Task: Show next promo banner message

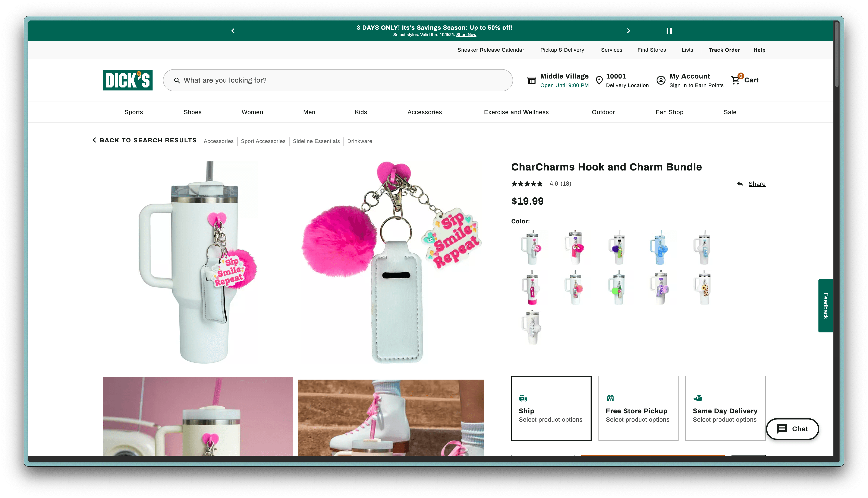Action: coord(628,31)
